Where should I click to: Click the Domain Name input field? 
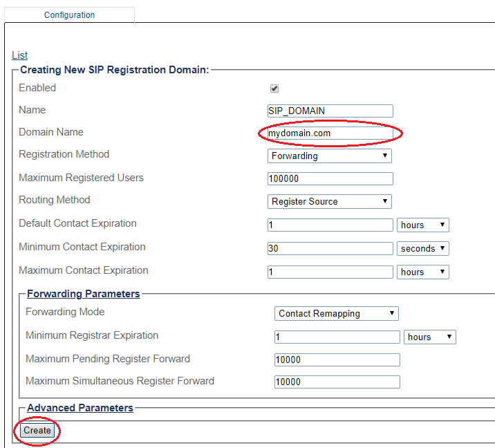(330, 133)
